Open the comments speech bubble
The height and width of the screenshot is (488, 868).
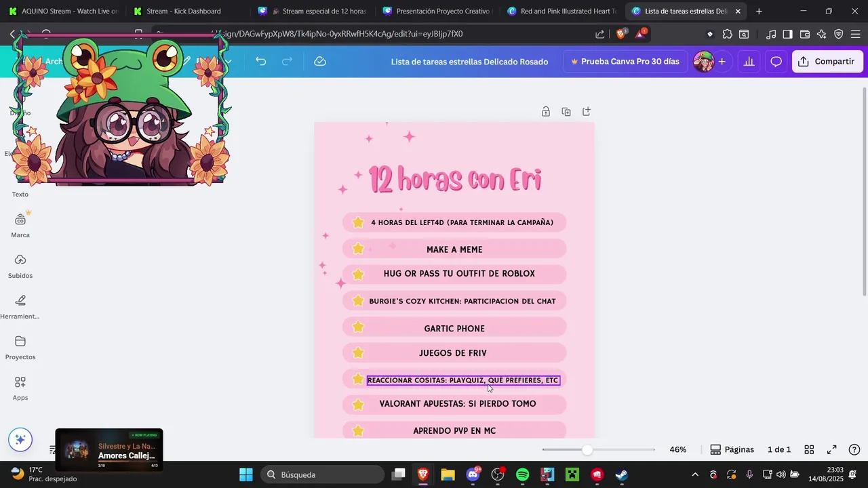click(776, 61)
